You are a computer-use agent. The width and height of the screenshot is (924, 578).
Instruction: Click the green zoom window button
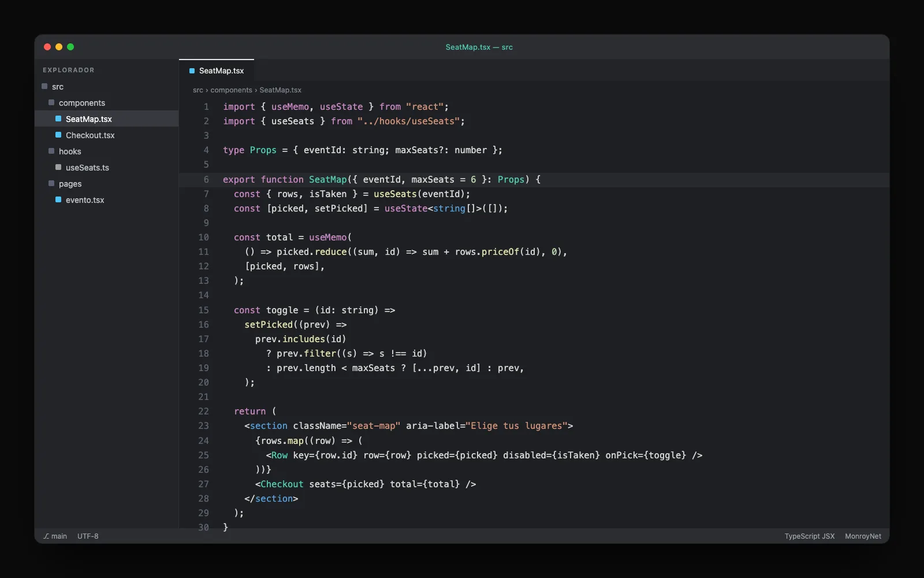tap(70, 47)
